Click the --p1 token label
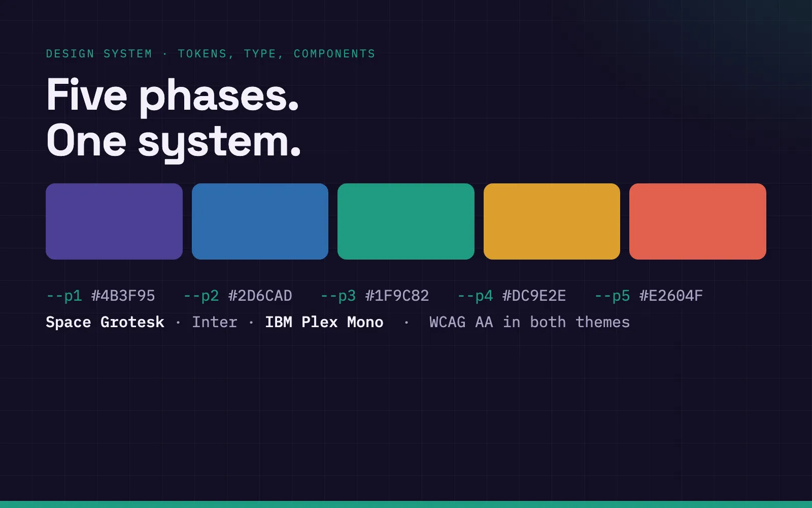The image size is (812, 508). pyautogui.click(x=64, y=296)
